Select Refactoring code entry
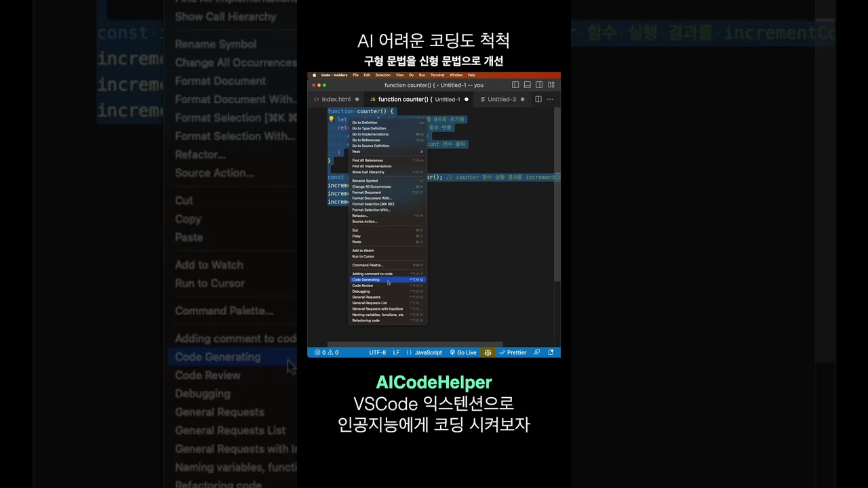The image size is (868, 488). pyautogui.click(x=387, y=321)
